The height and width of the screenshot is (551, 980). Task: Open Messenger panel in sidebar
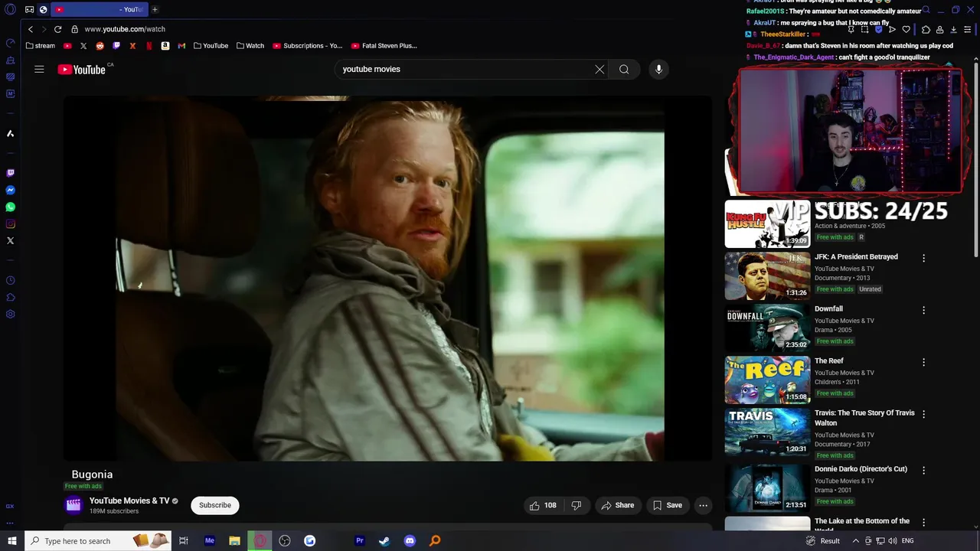(x=10, y=191)
